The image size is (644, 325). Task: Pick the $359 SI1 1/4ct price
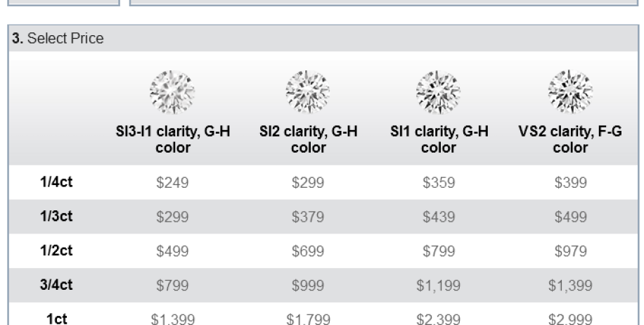point(439,182)
